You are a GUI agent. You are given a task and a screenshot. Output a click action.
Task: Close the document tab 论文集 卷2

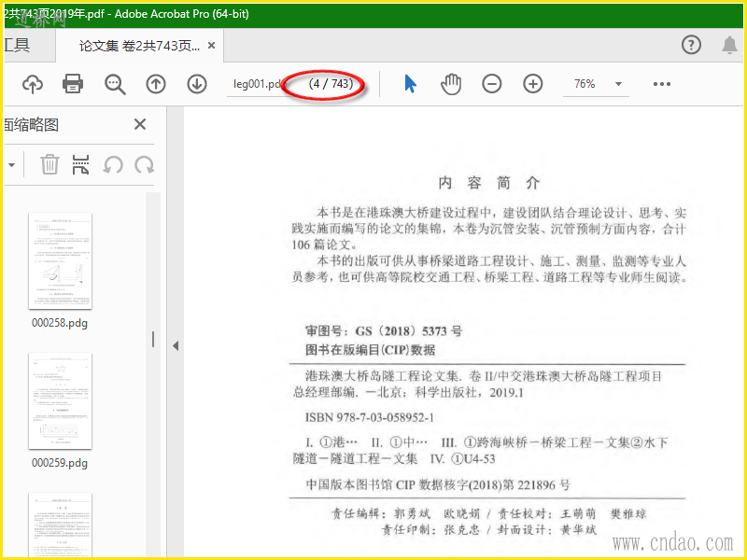tap(212, 45)
